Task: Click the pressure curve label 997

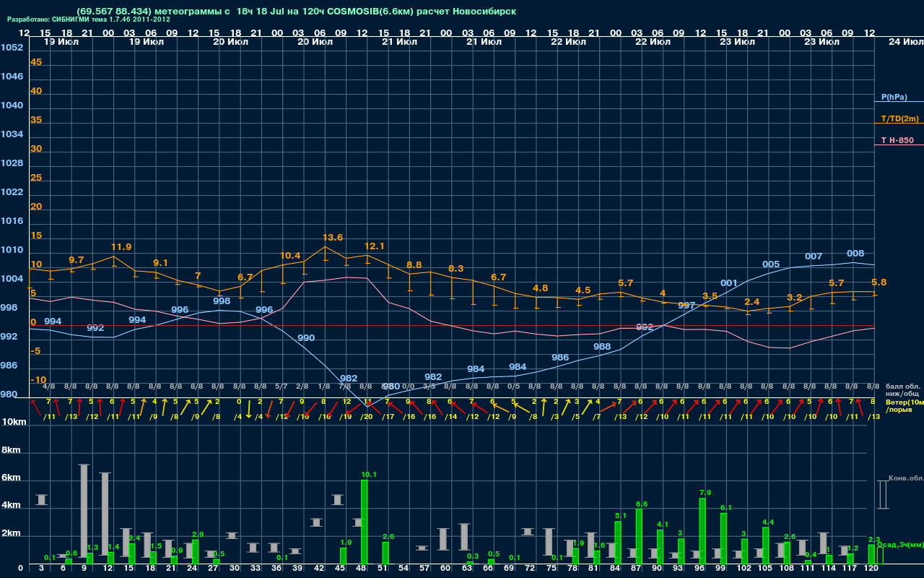Action: click(687, 305)
